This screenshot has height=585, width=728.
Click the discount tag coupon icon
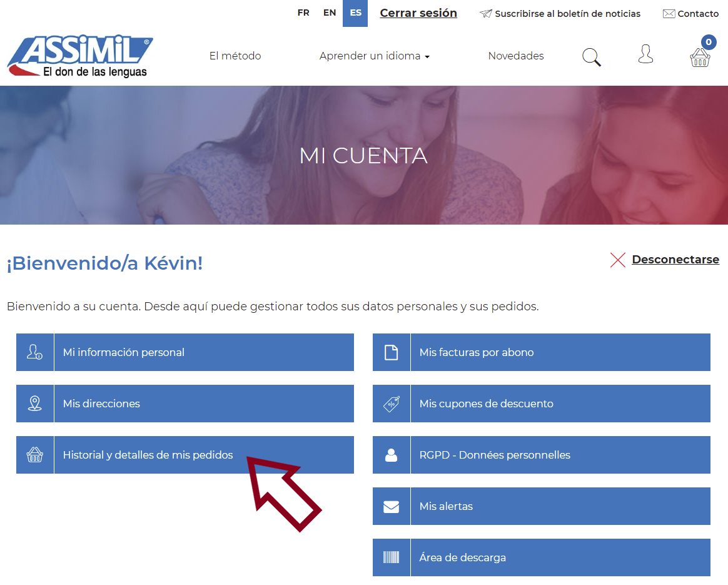[x=392, y=404]
